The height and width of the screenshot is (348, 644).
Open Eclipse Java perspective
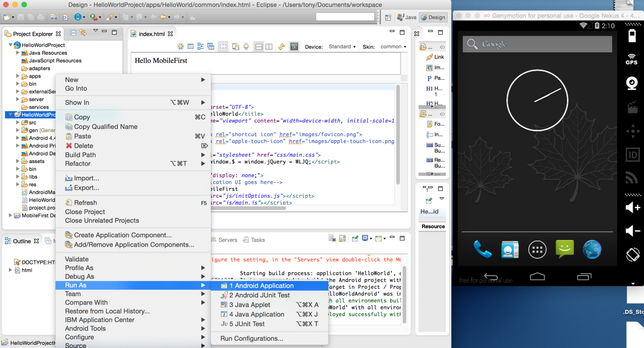[x=407, y=17]
